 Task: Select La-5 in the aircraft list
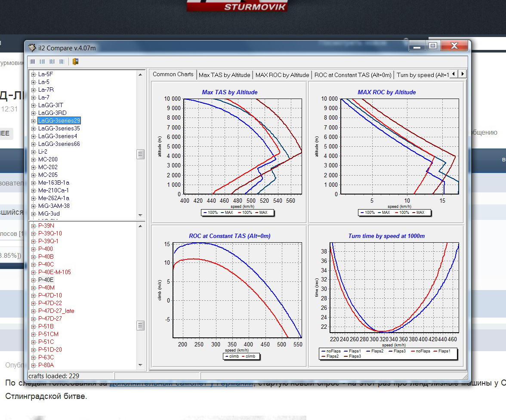tap(43, 82)
